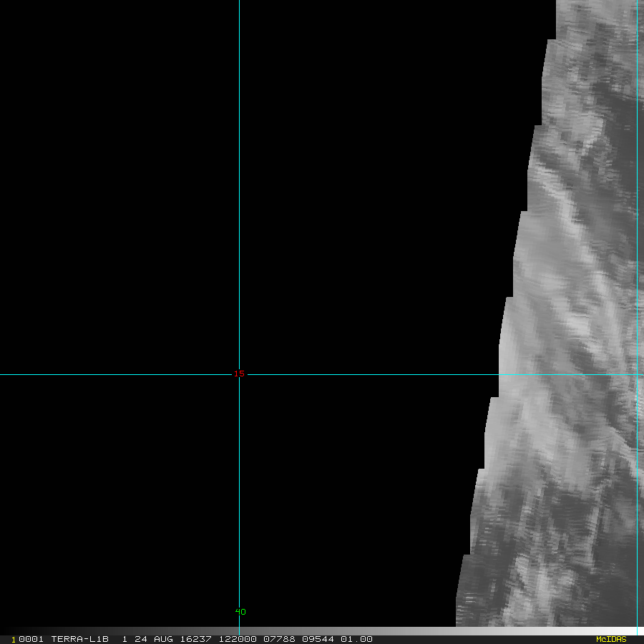Click the green 40 longitude label
This screenshot has width=644, height=644.
[240, 612]
